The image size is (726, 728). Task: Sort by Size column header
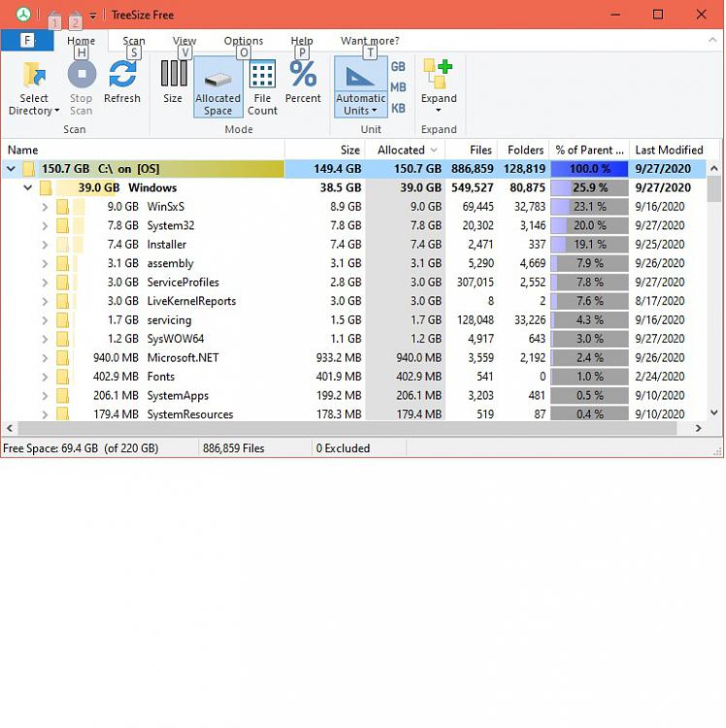(x=325, y=149)
